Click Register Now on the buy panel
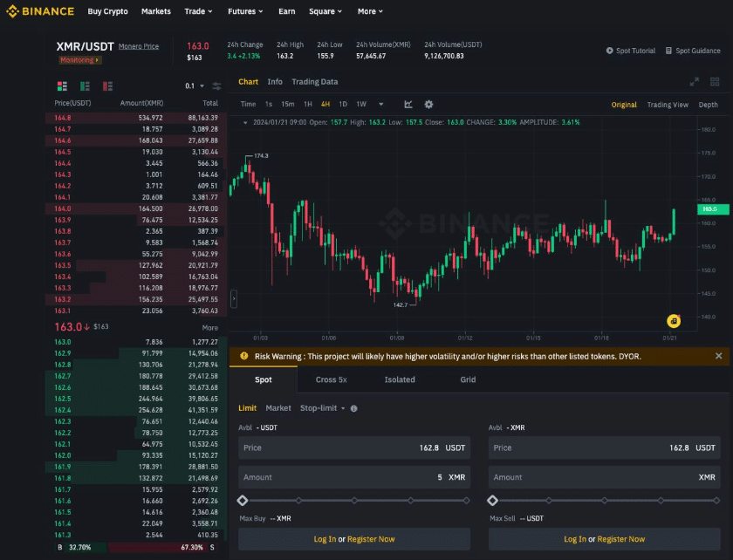 coord(371,539)
